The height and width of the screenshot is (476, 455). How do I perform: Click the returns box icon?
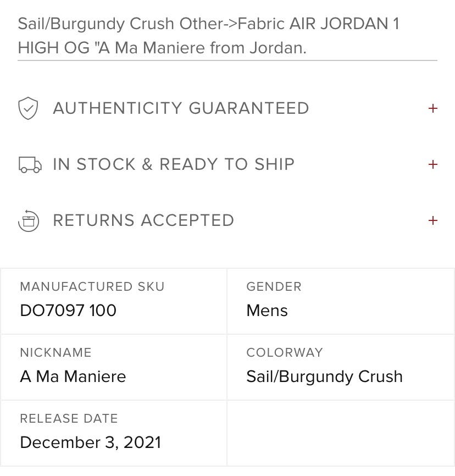29,221
